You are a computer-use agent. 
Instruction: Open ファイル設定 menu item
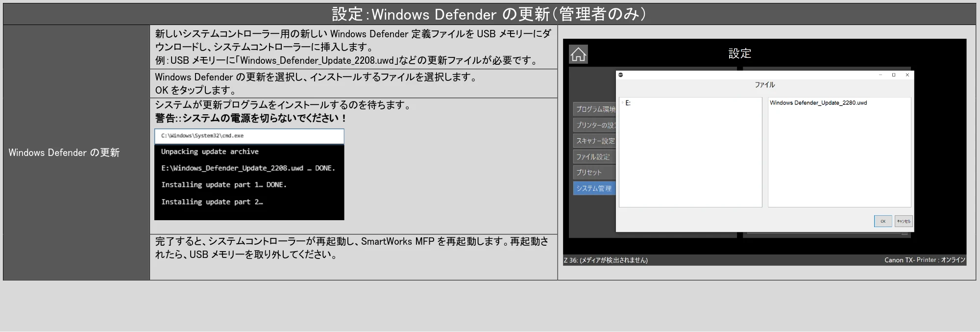click(x=595, y=157)
